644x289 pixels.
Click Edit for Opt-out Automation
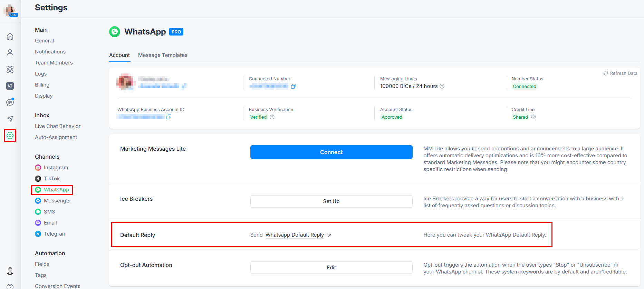click(331, 268)
